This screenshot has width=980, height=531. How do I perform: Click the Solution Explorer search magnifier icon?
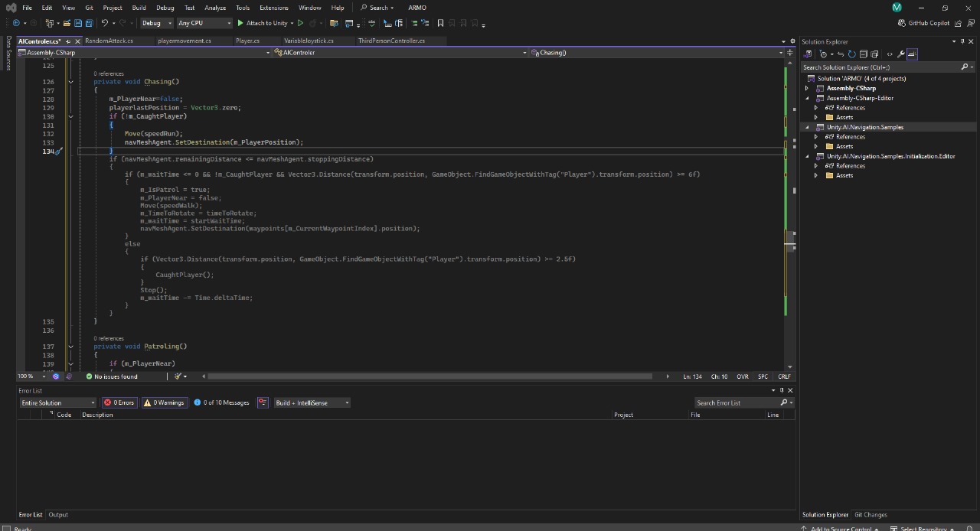pos(965,67)
